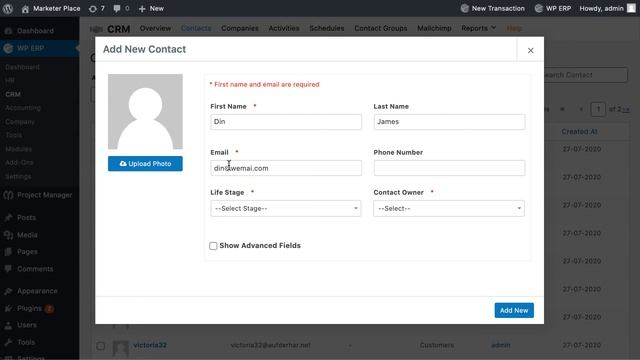Click the admin avatar thumbnail
Screen dimensions: 640x360
(631, 9)
